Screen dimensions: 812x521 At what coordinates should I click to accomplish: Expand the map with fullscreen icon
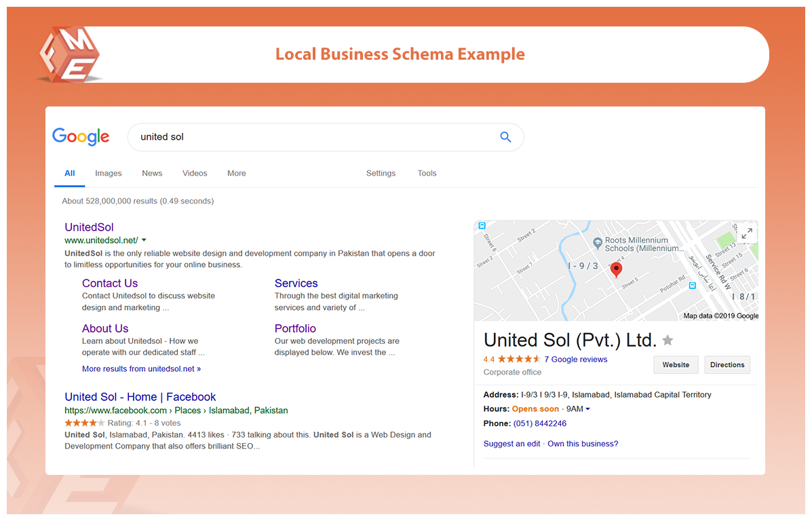(x=746, y=233)
